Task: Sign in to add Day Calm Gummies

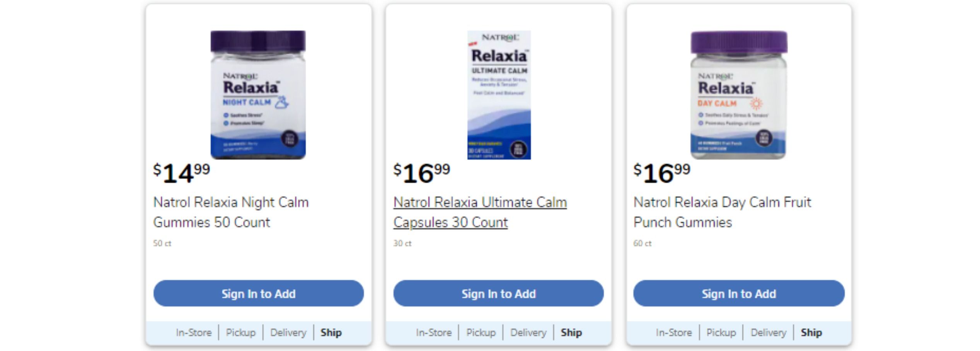Action: coord(738,294)
